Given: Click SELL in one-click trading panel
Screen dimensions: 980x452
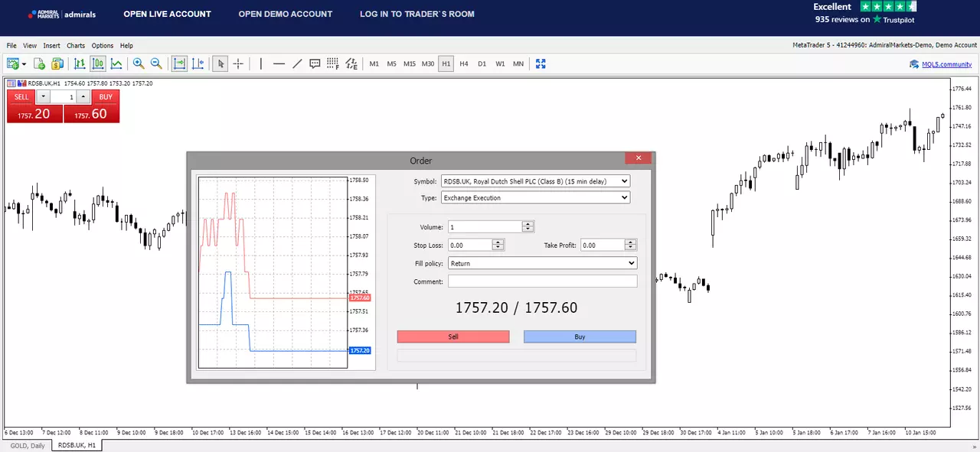Looking at the screenshot, I should click(21, 97).
